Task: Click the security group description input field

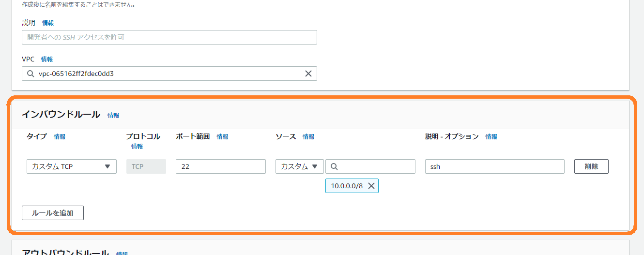Action: coord(169,37)
